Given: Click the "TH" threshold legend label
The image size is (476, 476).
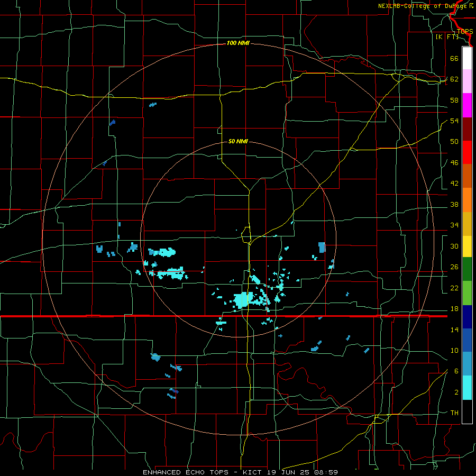Looking at the screenshot, I should (454, 413).
